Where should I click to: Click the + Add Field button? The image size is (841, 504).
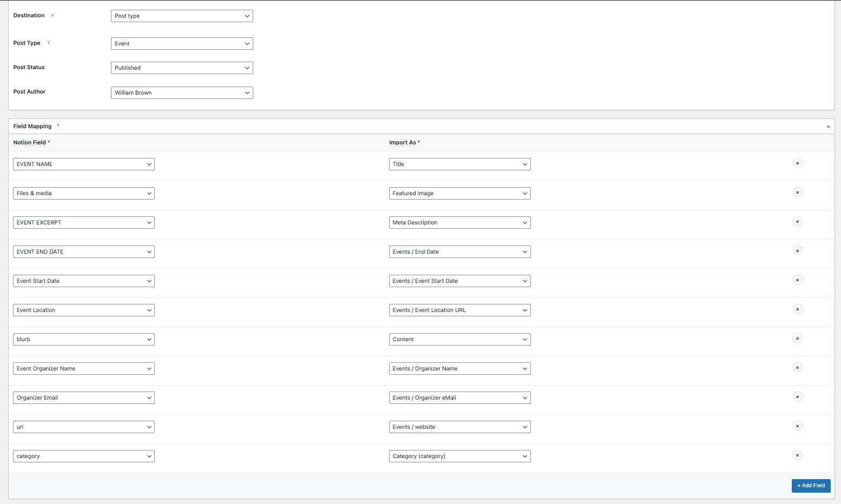point(811,486)
